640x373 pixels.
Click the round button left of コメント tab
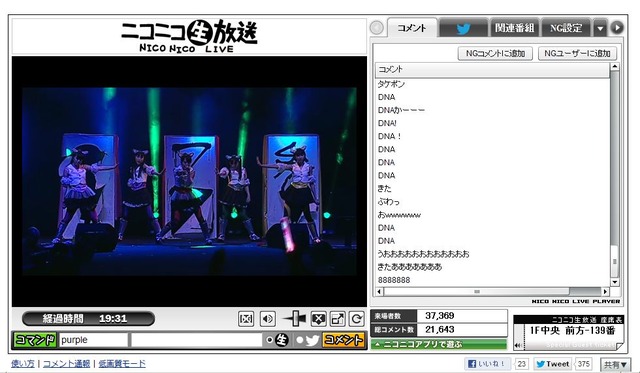click(x=377, y=28)
